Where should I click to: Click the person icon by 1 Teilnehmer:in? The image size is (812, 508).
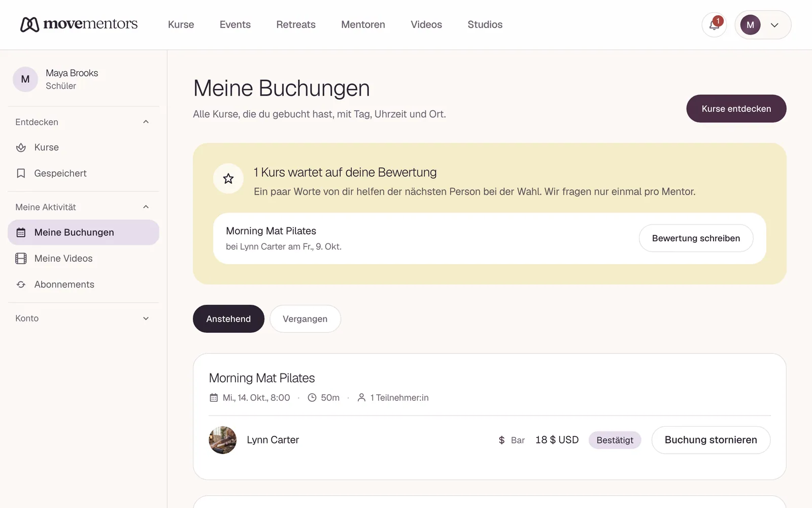pyautogui.click(x=361, y=398)
